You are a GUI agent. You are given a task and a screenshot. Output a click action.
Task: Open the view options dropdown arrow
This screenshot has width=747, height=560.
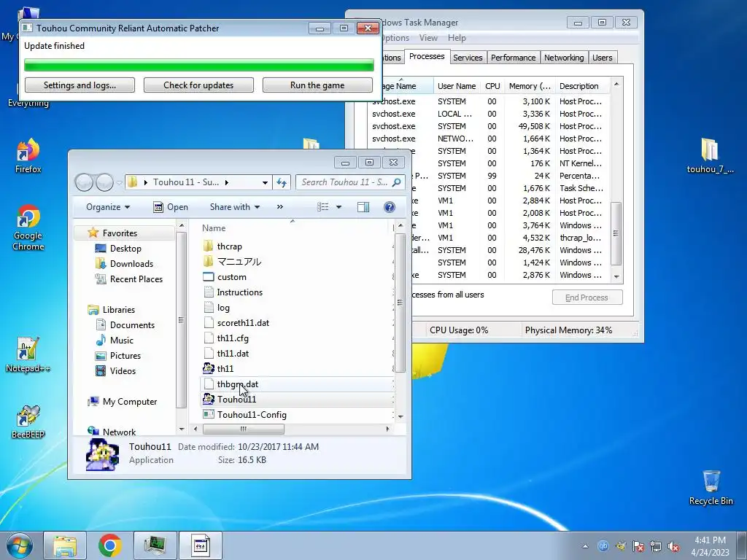tap(338, 206)
